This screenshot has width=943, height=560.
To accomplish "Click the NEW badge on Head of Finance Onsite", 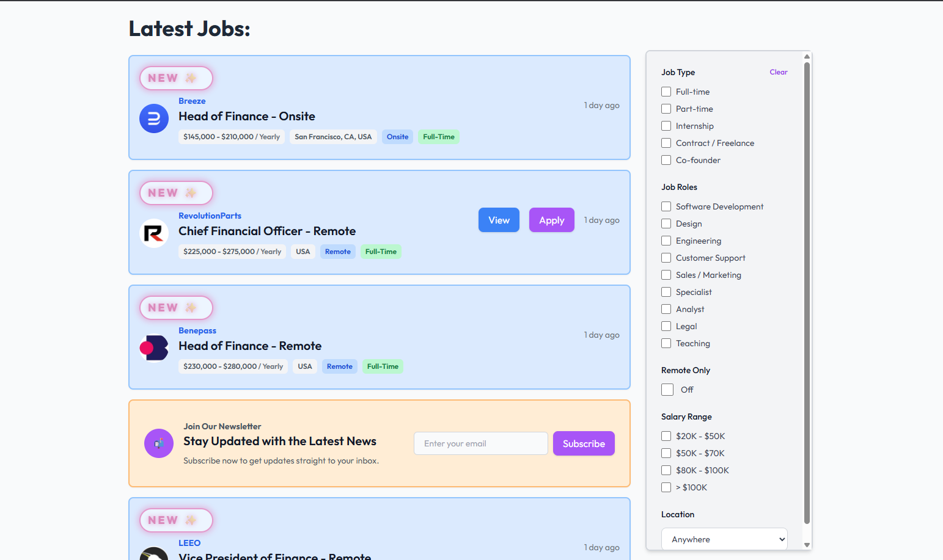I will pos(176,78).
